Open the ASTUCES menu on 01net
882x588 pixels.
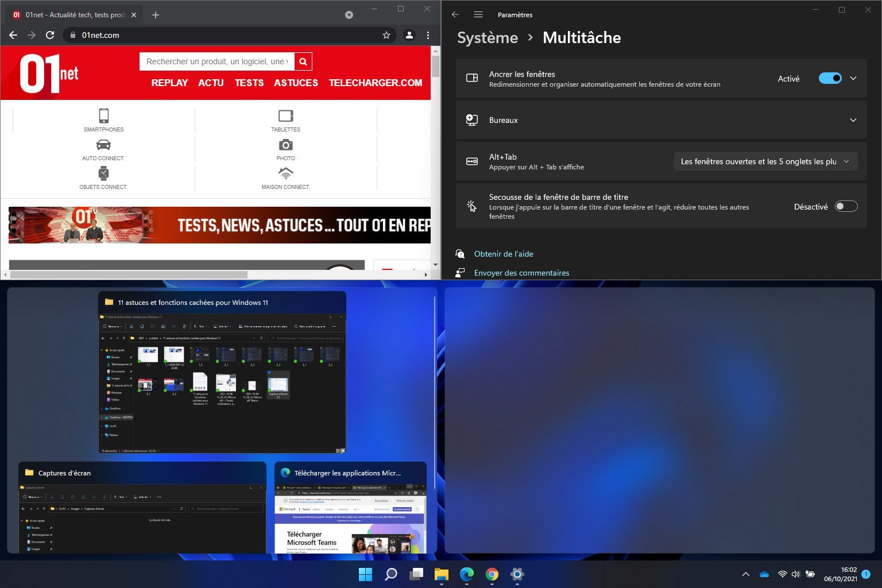tap(296, 83)
